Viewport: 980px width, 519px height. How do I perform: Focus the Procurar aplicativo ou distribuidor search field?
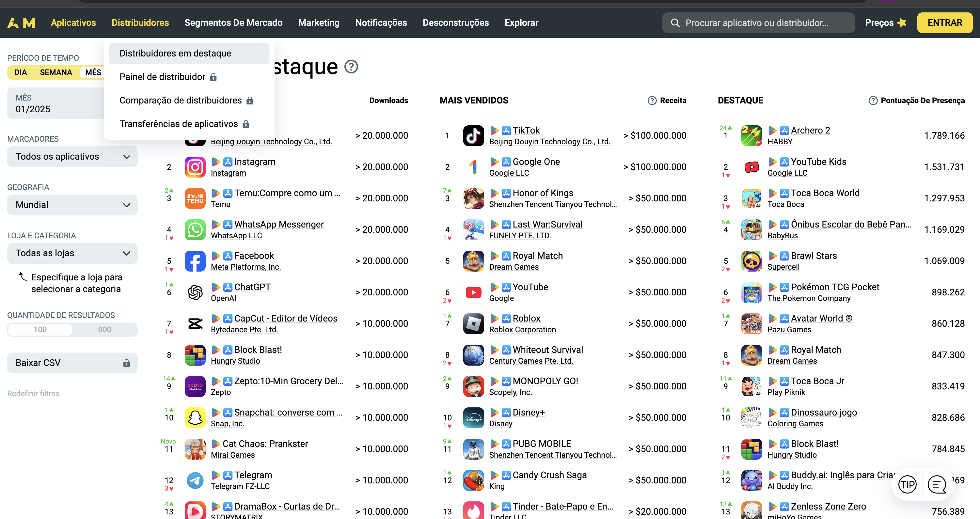click(758, 23)
